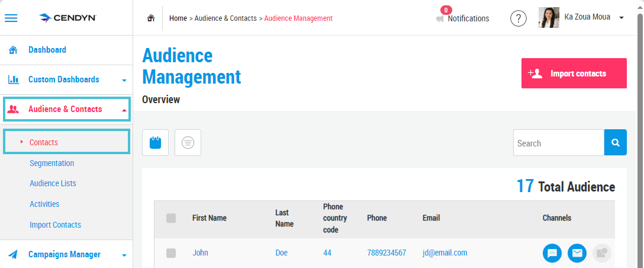Click the home icon in breadcrumb bar
Image resolution: width=644 pixels, height=268 pixels.
151,18
